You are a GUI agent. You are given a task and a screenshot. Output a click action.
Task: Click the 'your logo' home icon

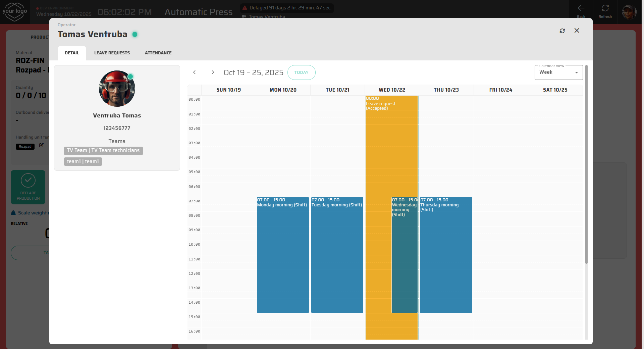coord(15,12)
